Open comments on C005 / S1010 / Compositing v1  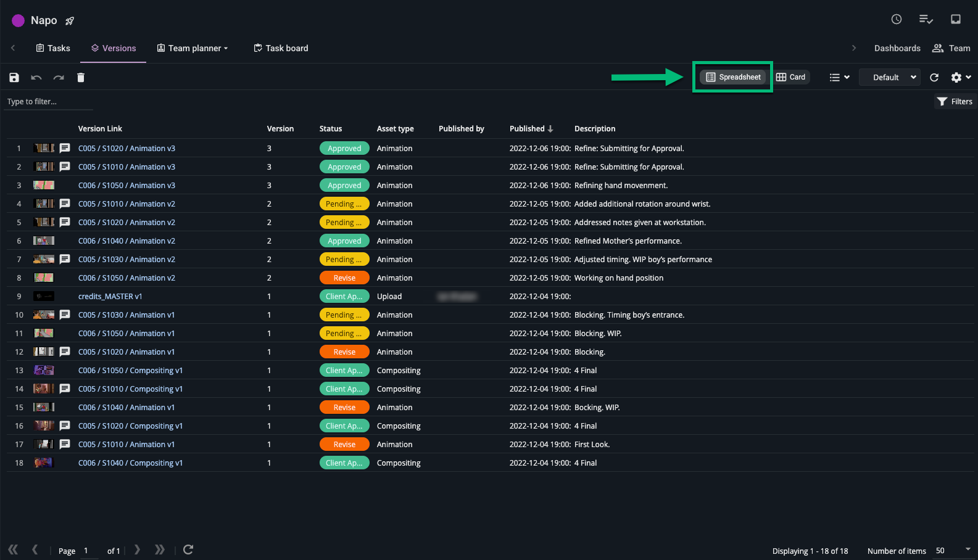coord(65,389)
